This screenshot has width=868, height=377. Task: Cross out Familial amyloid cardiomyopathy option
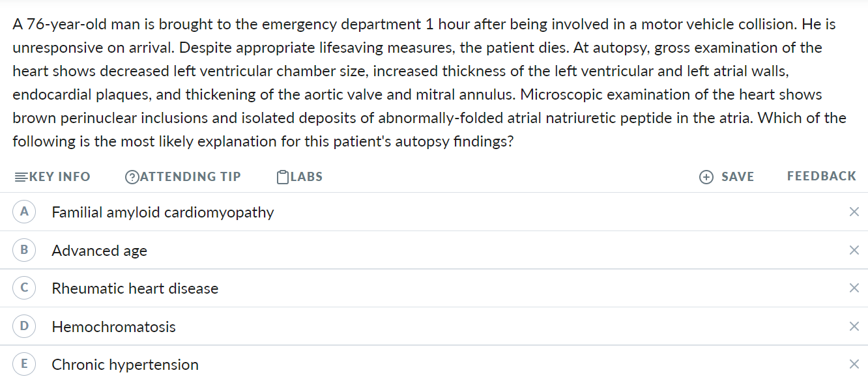click(854, 212)
